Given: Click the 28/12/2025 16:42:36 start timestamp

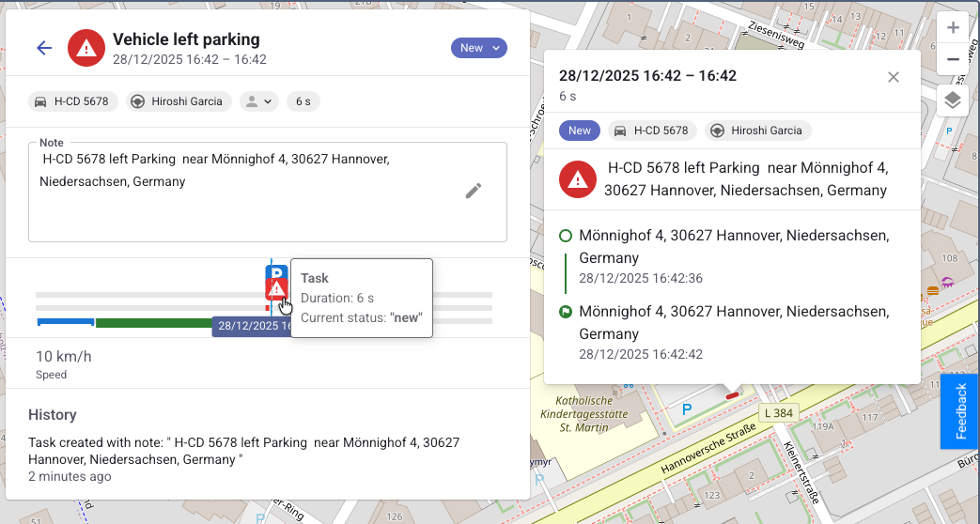Looking at the screenshot, I should tap(641, 278).
